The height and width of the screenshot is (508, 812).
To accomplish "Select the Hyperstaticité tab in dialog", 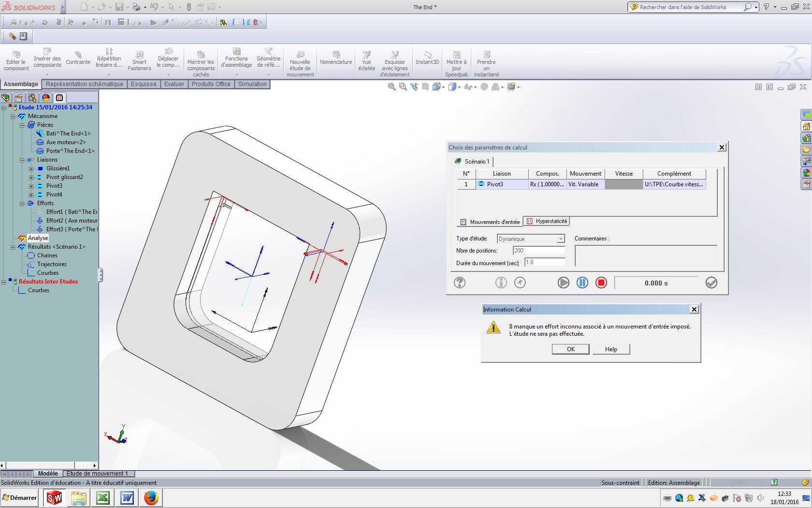I will 547,221.
